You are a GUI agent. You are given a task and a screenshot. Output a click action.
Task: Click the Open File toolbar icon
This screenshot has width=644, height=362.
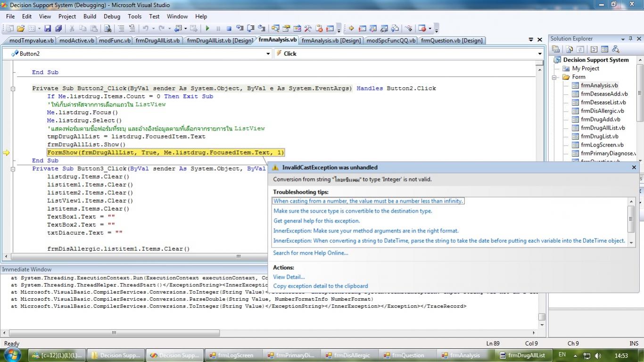(x=21, y=28)
